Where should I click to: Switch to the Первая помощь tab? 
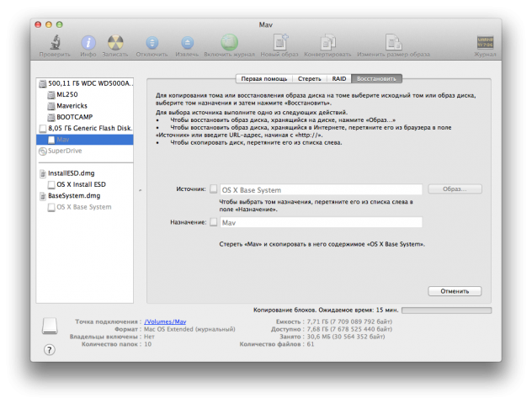pyautogui.click(x=265, y=78)
